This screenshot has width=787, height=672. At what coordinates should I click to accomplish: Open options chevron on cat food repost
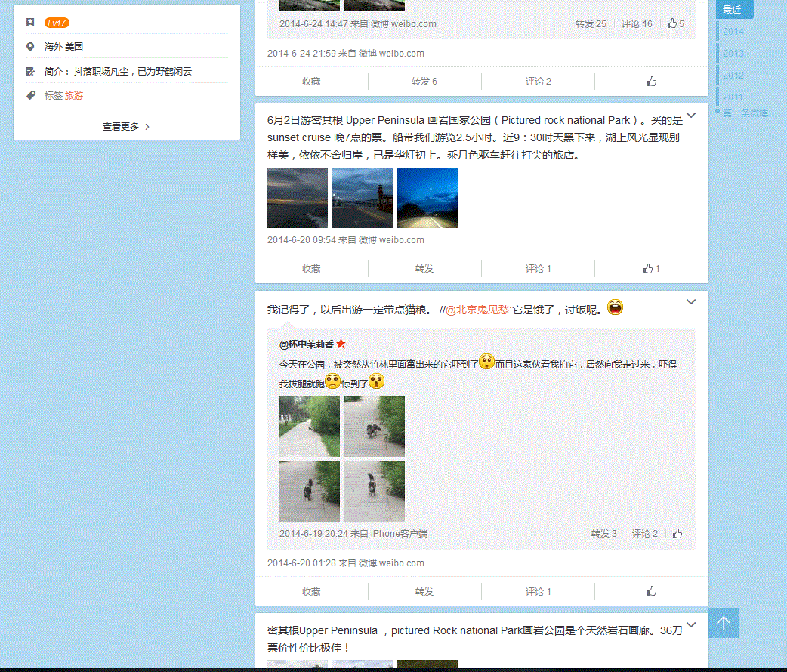[690, 302]
